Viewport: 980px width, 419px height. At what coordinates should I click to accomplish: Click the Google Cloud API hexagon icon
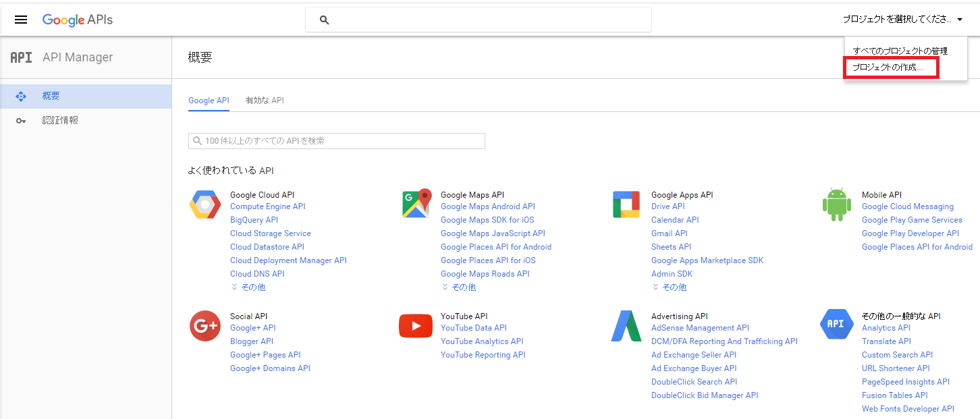pos(205,204)
